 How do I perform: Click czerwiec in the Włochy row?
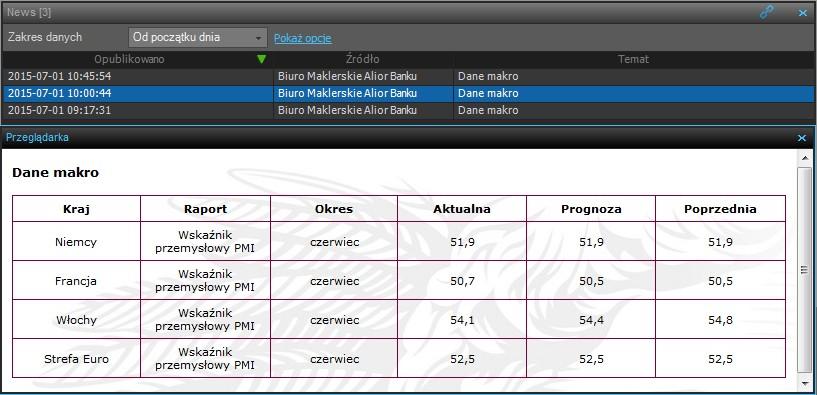[335, 320]
